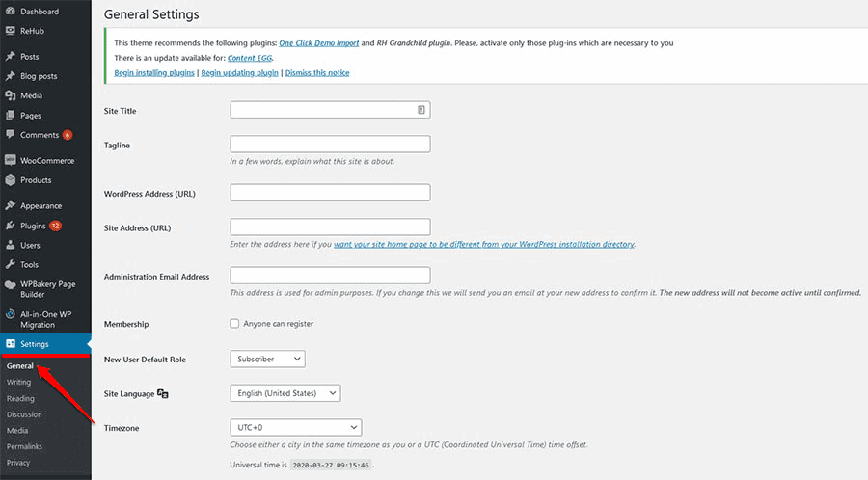Click the Anyone can register label
This screenshot has height=480, width=868.
pyautogui.click(x=279, y=324)
